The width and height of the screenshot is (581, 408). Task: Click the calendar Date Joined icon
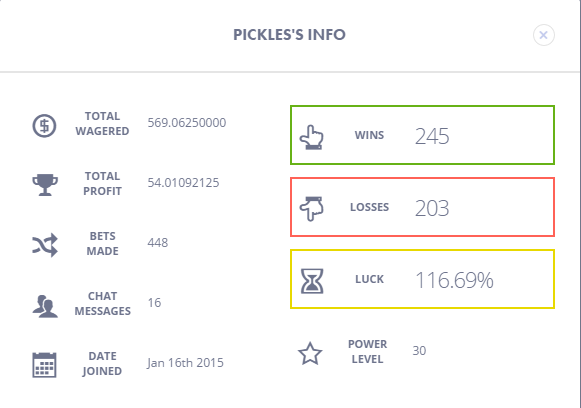44,365
